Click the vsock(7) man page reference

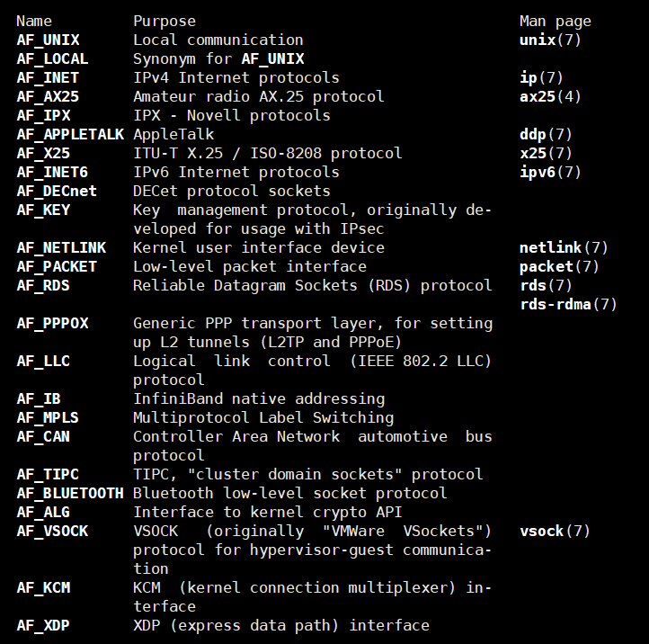555,531
